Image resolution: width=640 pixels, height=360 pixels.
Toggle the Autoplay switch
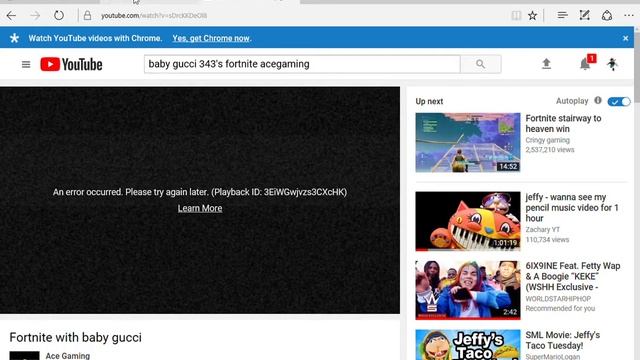[x=619, y=102]
